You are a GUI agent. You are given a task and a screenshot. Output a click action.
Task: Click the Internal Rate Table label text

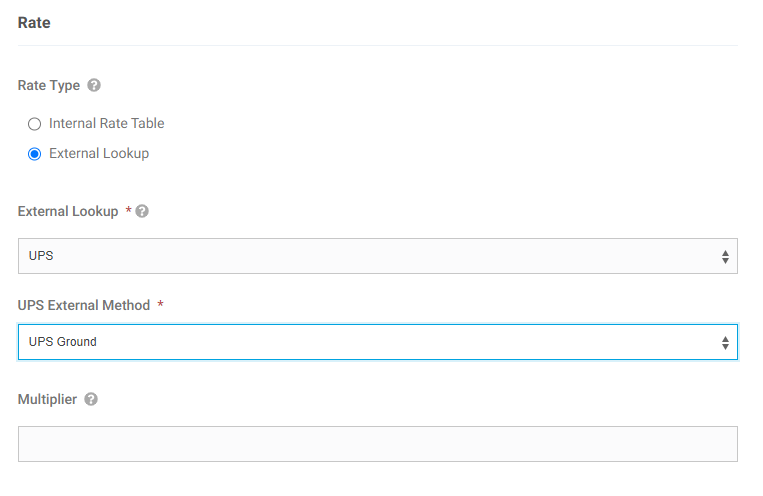point(107,123)
